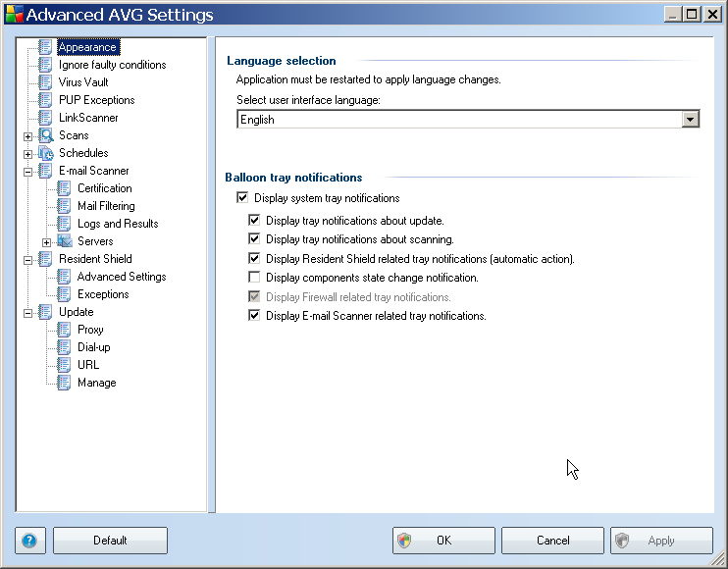Click the Scans magnifier icon

pyautogui.click(x=45, y=135)
